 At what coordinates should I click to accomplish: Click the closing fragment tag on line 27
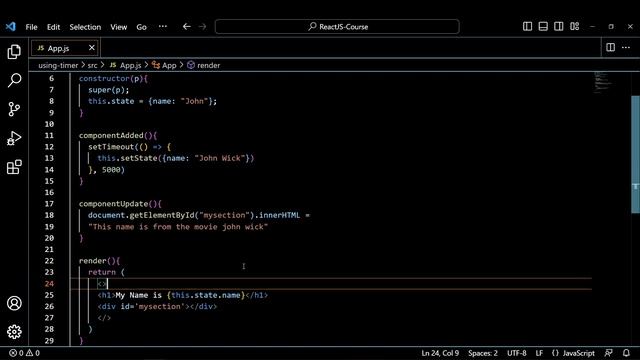[x=104, y=318]
